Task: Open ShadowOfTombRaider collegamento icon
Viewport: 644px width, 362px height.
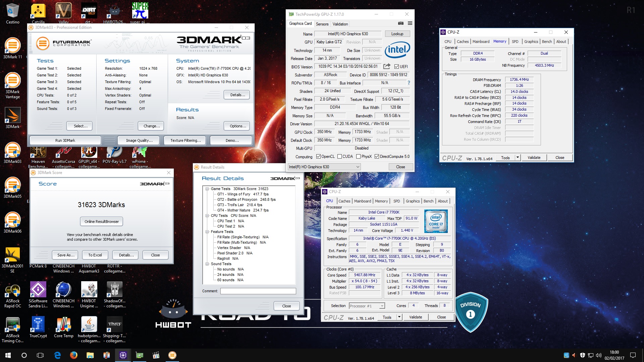Action: (114, 295)
